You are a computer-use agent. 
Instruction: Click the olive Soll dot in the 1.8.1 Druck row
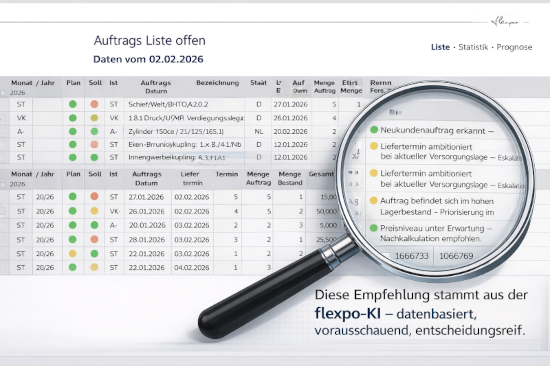click(x=94, y=118)
